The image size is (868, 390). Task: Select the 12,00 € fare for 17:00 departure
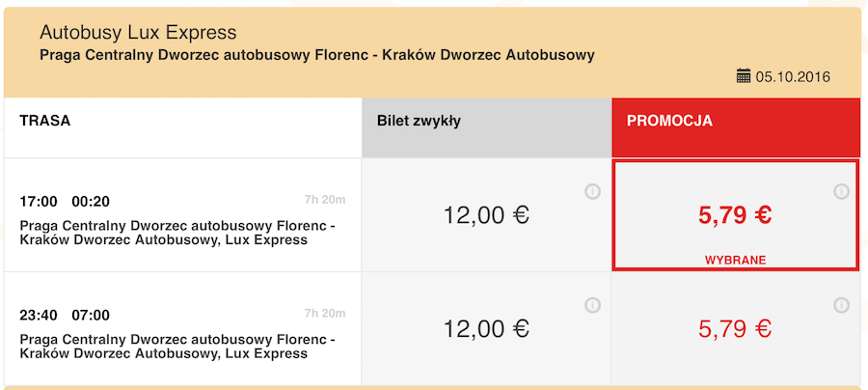486,215
